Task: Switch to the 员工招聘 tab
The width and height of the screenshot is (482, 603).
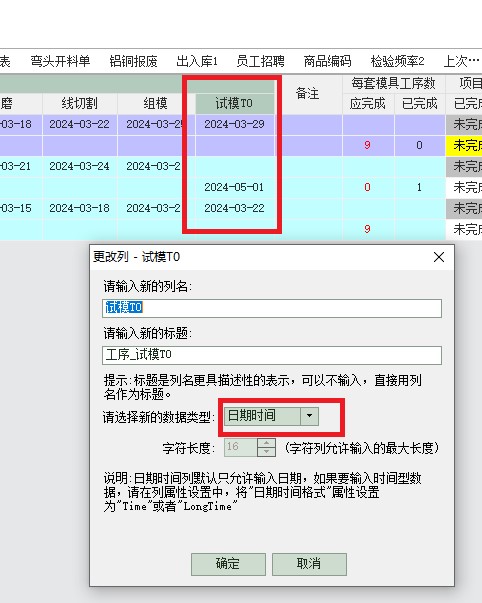Action: click(x=260, y=61)
